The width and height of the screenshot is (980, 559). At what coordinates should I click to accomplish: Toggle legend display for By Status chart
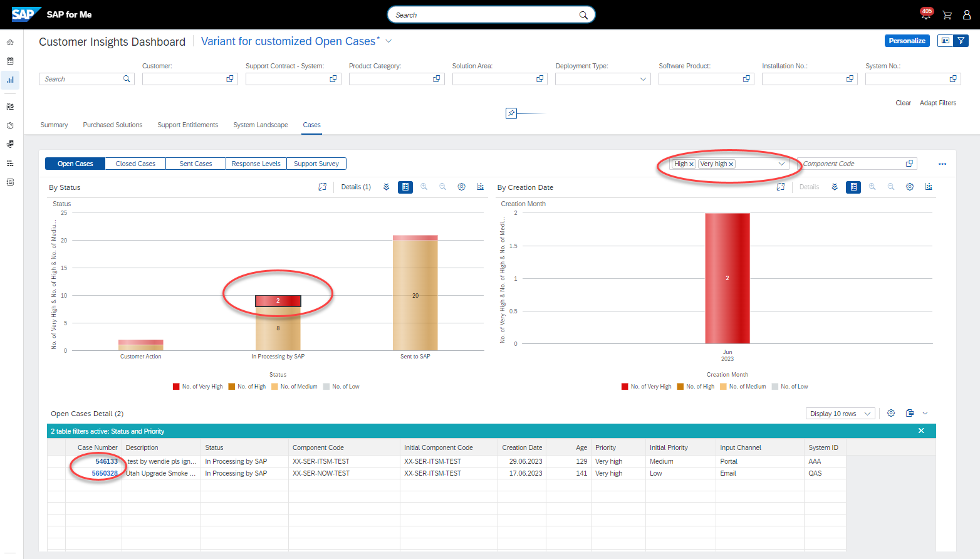click(405, 187)
